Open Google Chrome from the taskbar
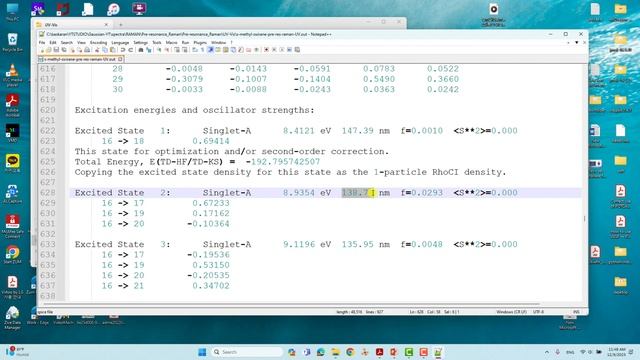 pos(350,352)
